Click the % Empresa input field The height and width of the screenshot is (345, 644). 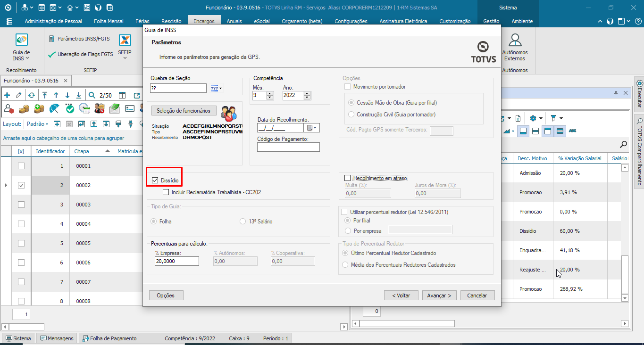(x=177, y=261)
